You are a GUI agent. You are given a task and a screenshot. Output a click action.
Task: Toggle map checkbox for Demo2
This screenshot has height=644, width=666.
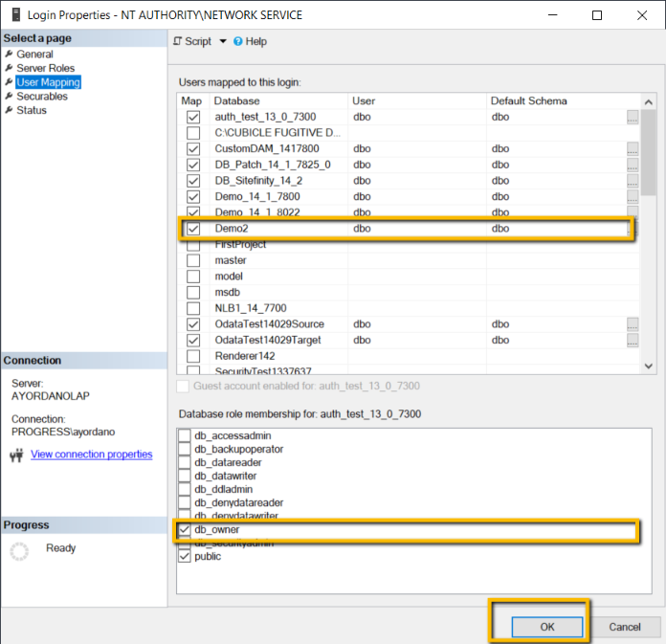pyautogui.click(x=193, y=229)
